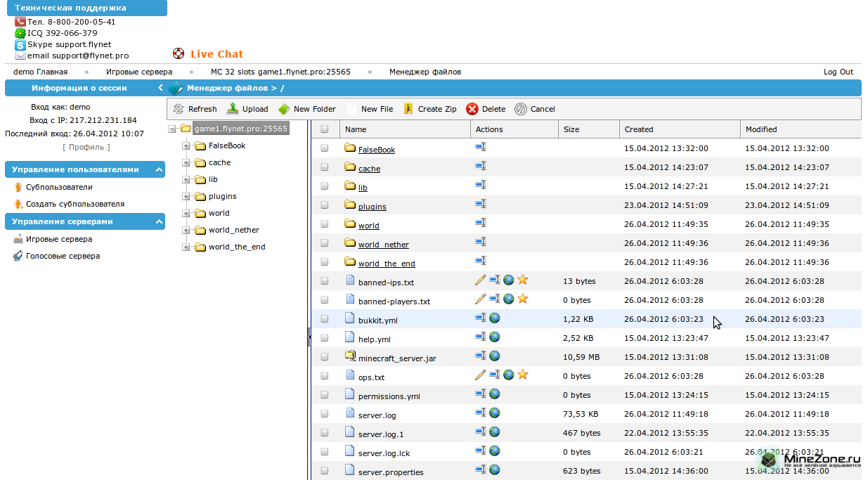
Task: Click the Refresh toolbar icon
Action: click(179, 109)
